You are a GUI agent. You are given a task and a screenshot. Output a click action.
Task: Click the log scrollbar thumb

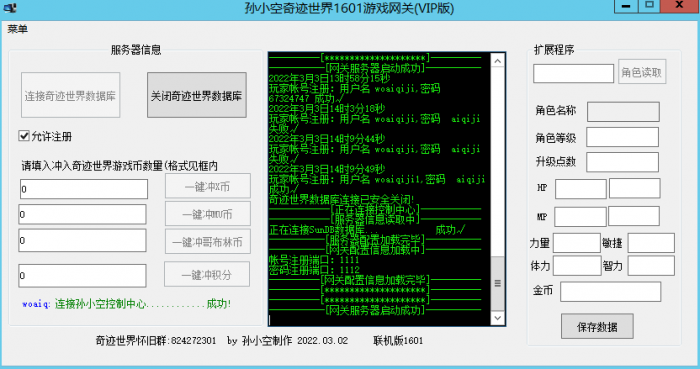pos(497,283)
